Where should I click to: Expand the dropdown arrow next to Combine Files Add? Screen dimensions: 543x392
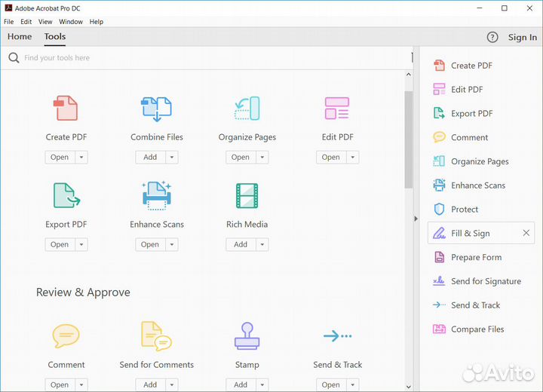[172, 158]
